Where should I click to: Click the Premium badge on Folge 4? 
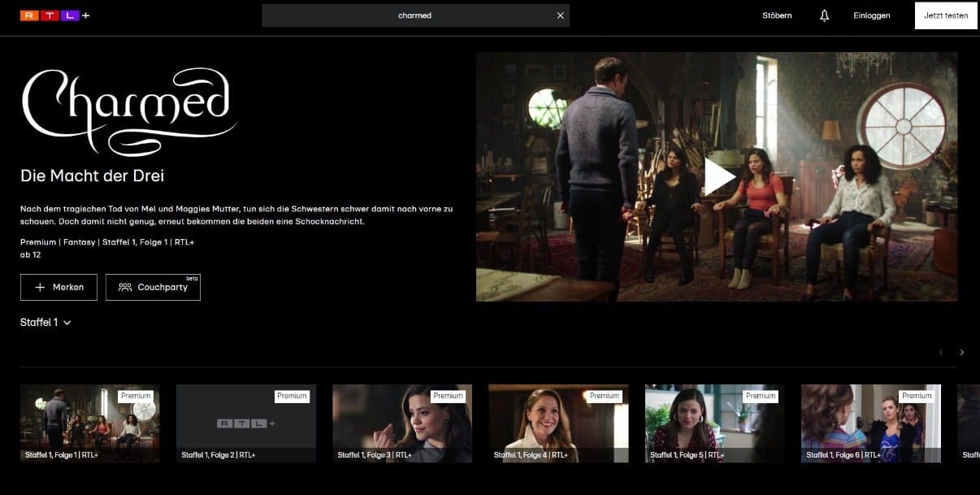pyautogui.click(x=605, y=396)
